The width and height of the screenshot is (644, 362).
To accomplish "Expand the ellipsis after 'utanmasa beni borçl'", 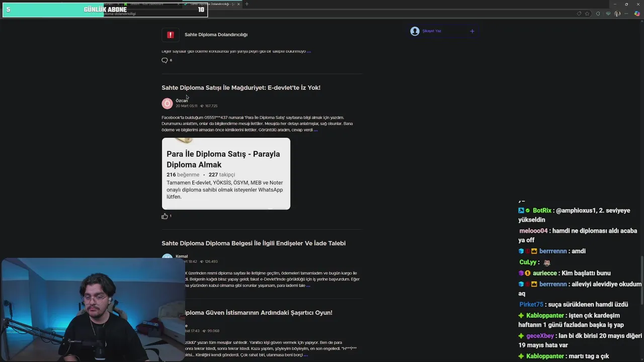I will [x=305, y=355].
